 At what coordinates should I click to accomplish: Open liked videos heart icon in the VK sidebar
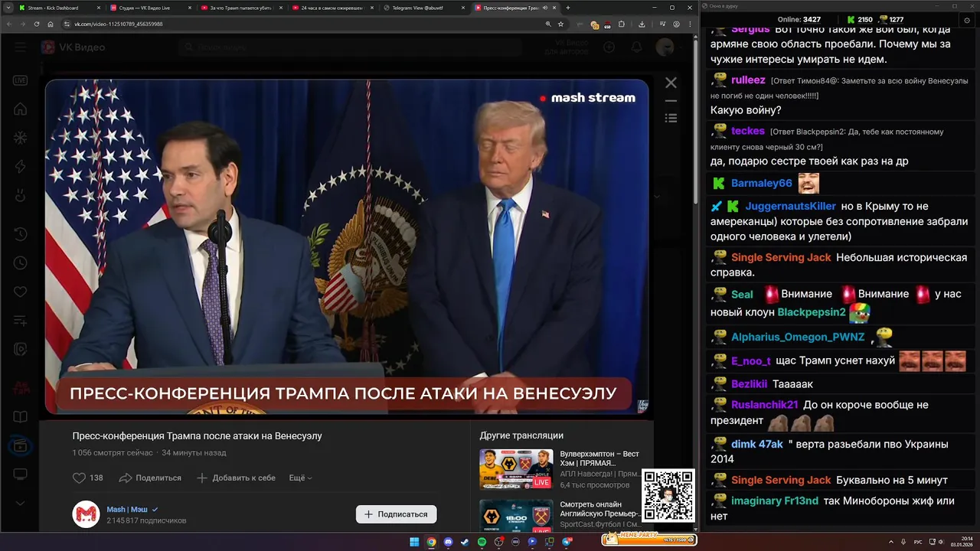pos(21,292)
